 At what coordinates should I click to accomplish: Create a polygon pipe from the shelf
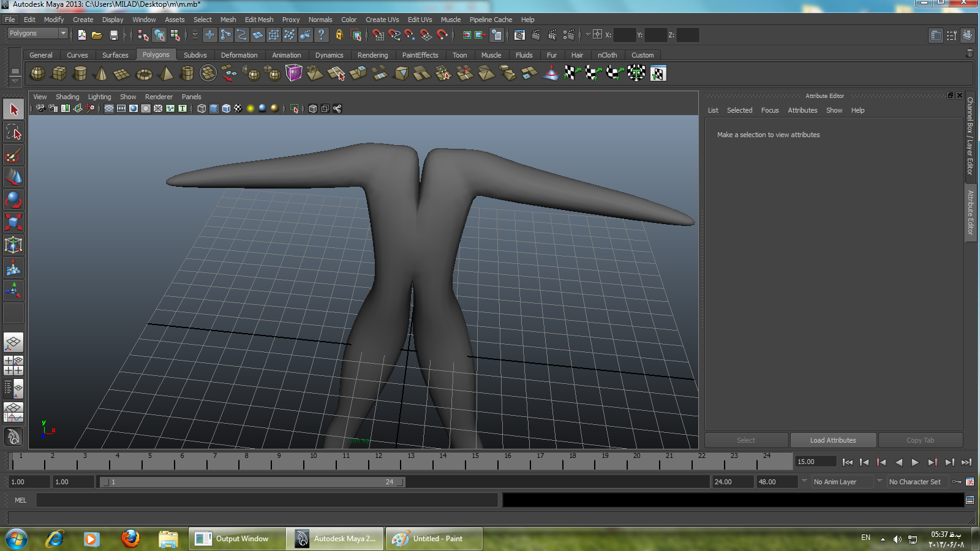click(187, 73)
